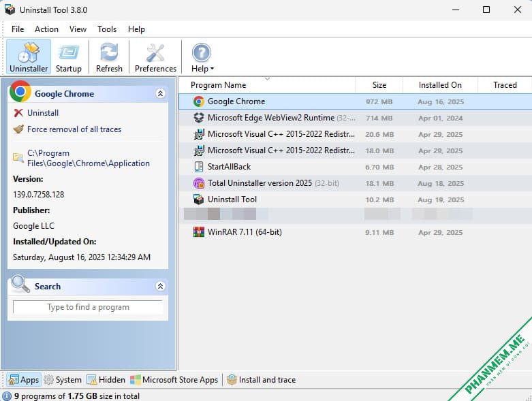The width and height of the screenshot is (532, 401).
Task: Switch to the Hidden tab
Action: coord(106,380)
